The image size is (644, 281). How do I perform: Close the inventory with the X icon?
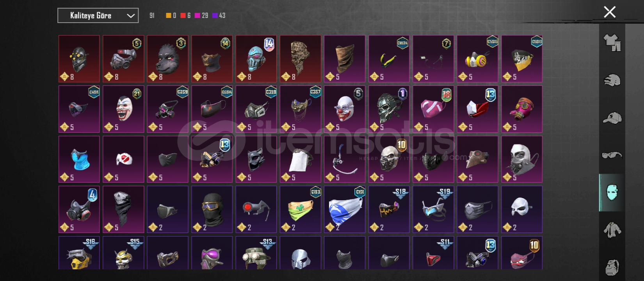coord(610,12)
